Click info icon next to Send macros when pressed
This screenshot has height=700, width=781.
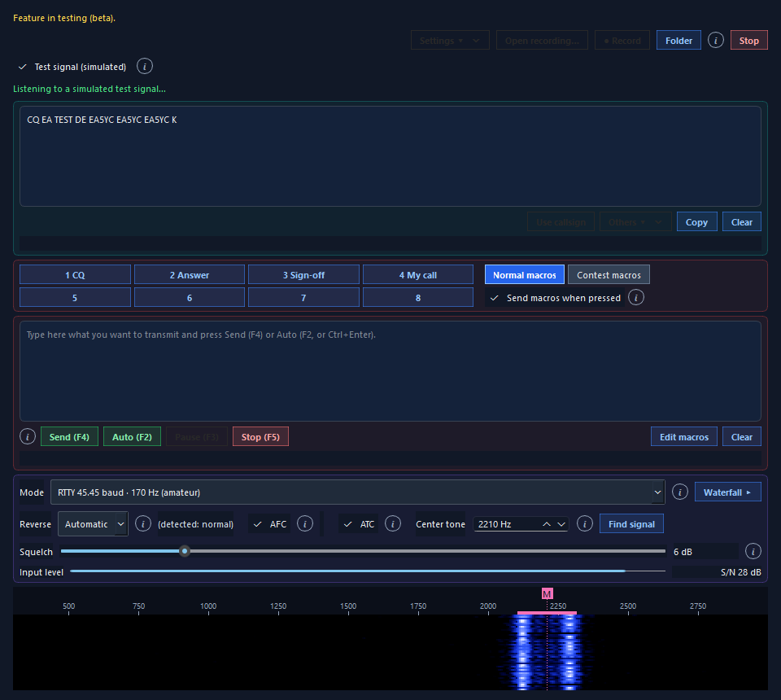coord(636,297)
